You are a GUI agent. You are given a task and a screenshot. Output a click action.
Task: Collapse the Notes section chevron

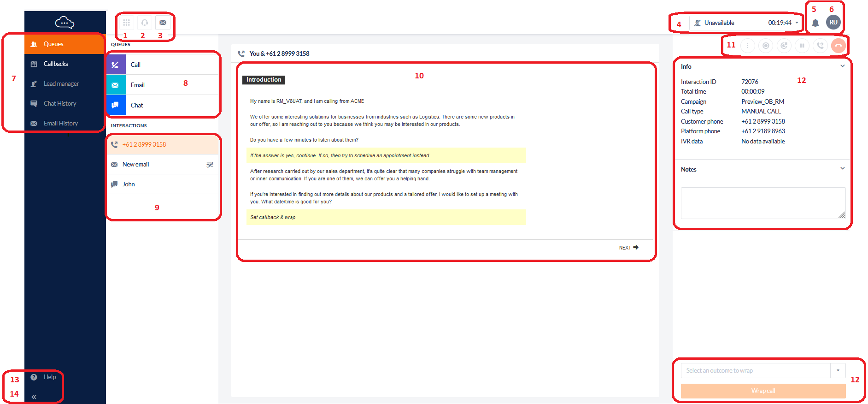click(x=842, y=169)
